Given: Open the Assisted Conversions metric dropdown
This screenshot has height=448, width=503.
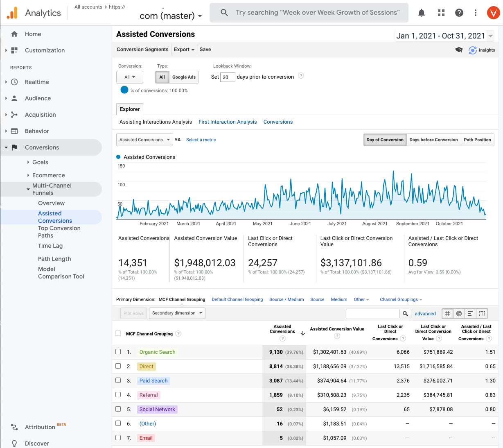Looking at the screenshot, I should tap(144, 140).
